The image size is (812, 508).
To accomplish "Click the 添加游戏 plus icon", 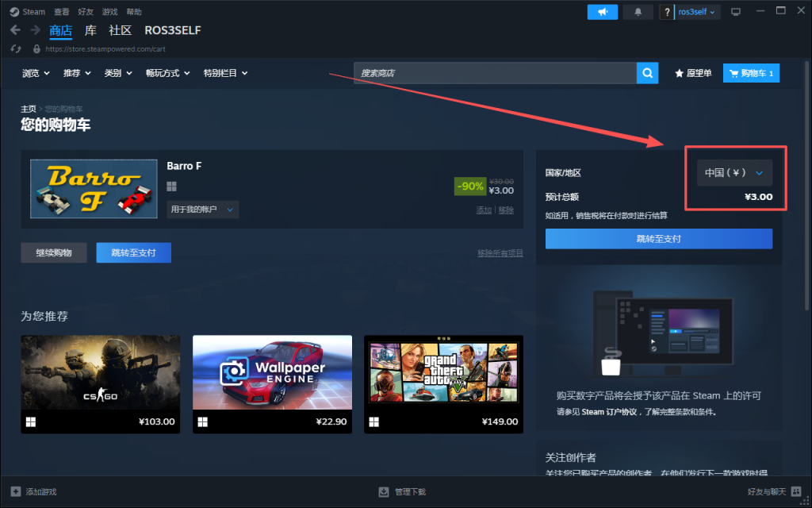I will 16,491.
